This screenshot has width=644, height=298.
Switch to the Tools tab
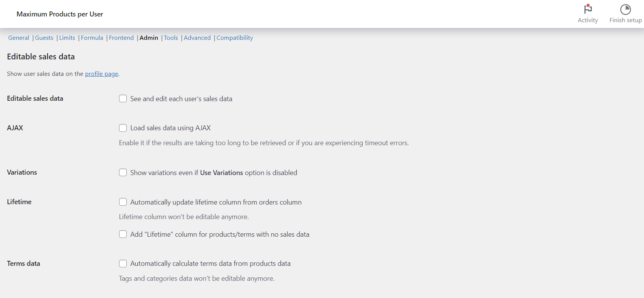click(x=171, y=38)
